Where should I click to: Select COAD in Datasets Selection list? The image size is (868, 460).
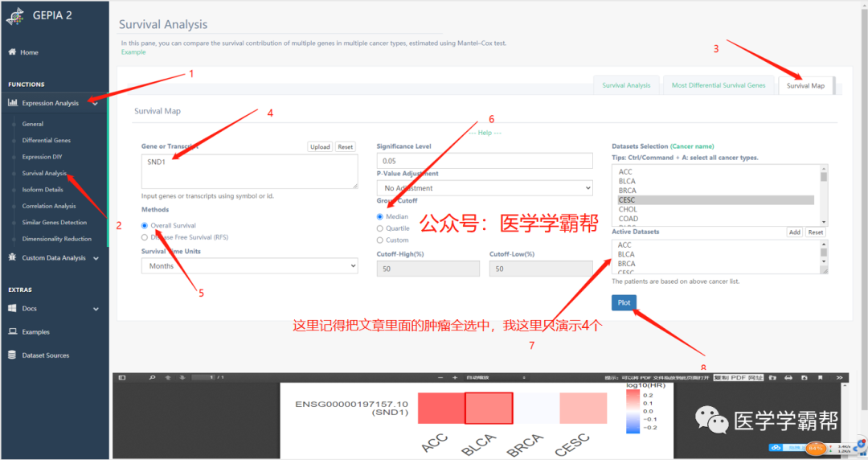pos(716,219)
